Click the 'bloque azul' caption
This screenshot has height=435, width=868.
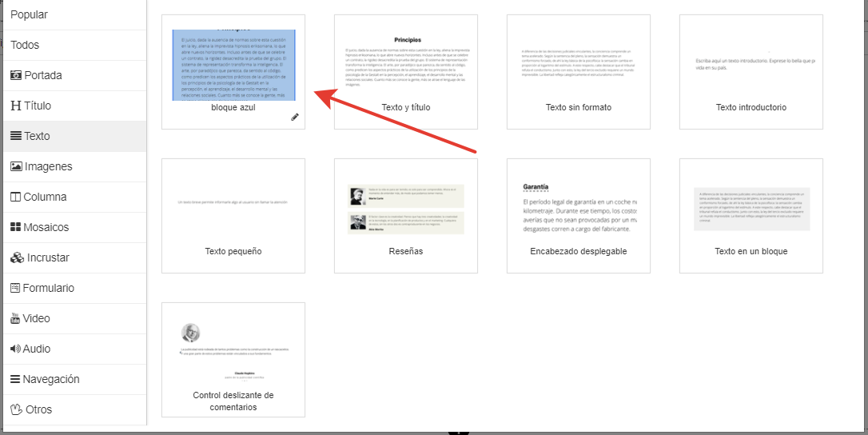point(233,107)
